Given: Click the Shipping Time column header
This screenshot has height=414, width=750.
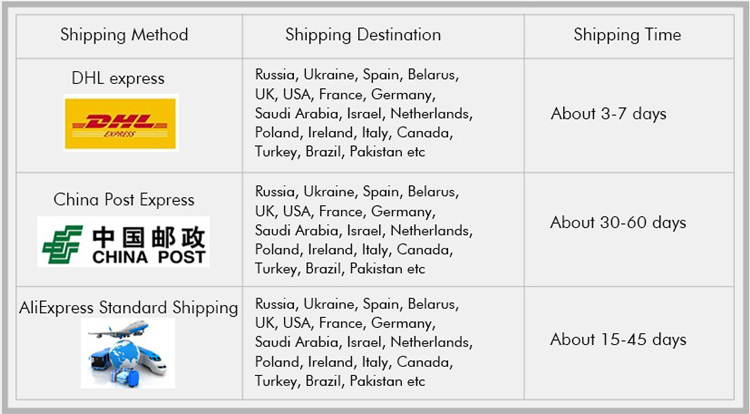Looking at the screenshot, I should click(x=627, y=35).
